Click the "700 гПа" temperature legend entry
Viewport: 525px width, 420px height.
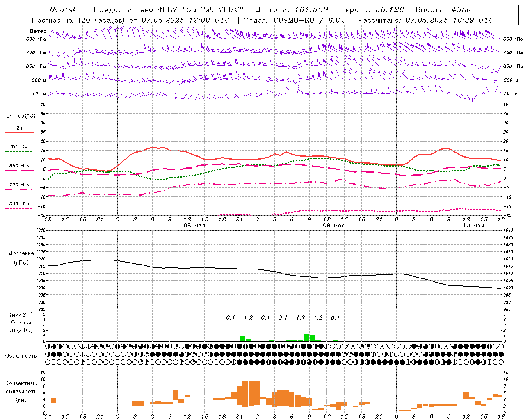tap(19, 185)
